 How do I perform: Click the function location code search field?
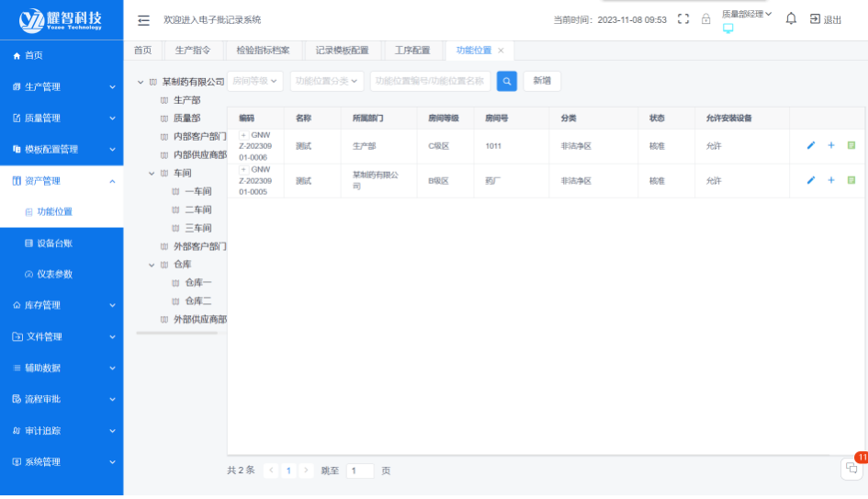(x=430, y=81)
